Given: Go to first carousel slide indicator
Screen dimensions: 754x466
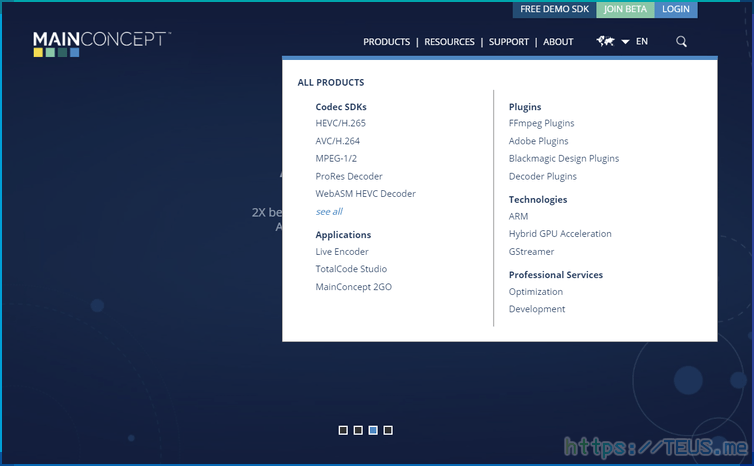Looking at the screenshot, I should 343,430.
